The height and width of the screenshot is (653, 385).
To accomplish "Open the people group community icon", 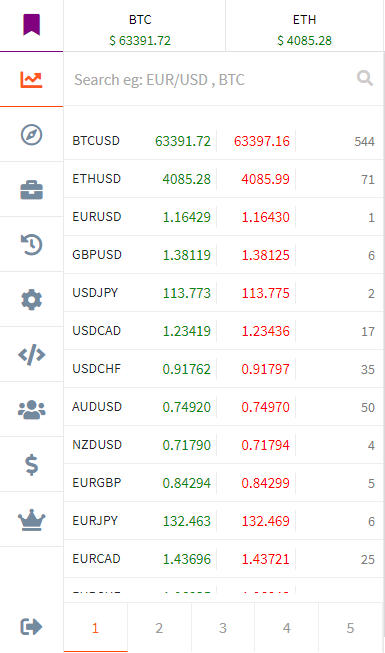I will pos(32,409).
